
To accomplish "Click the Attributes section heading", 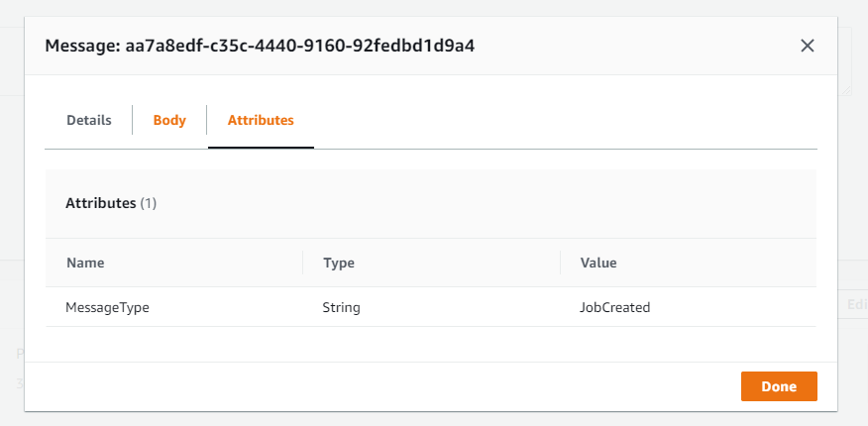I will 100,203.
